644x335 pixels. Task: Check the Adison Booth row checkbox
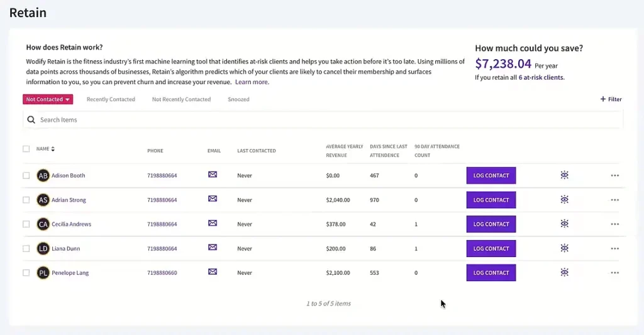tap(26, 175)
